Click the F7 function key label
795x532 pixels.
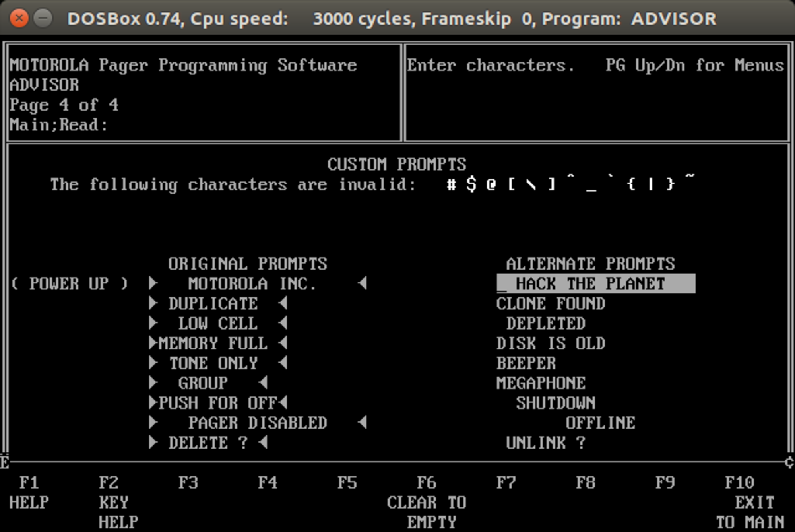[506, 483]
